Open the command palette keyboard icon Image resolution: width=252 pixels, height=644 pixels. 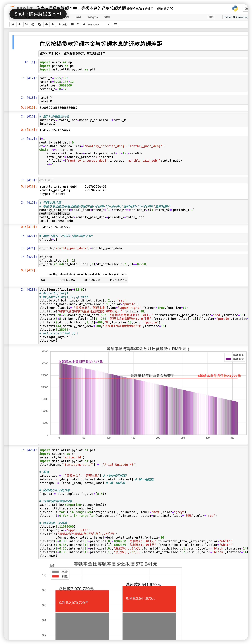[115, 24]
